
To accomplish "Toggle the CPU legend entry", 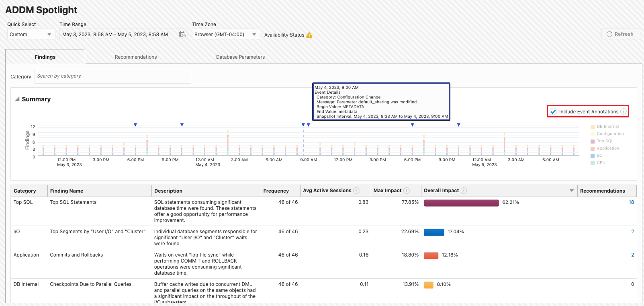I will pos(601,163).
